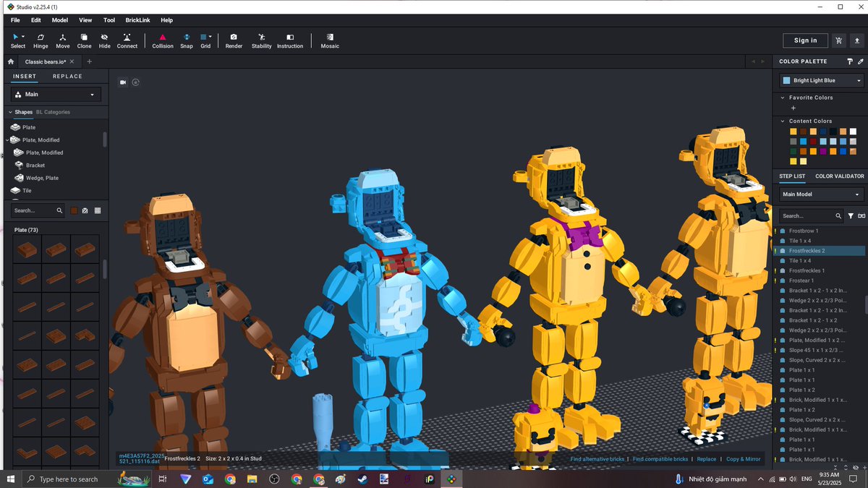This screenshot has width=868, height=488.
Task: Choose the Hinge tool
Action: [41, 40]
